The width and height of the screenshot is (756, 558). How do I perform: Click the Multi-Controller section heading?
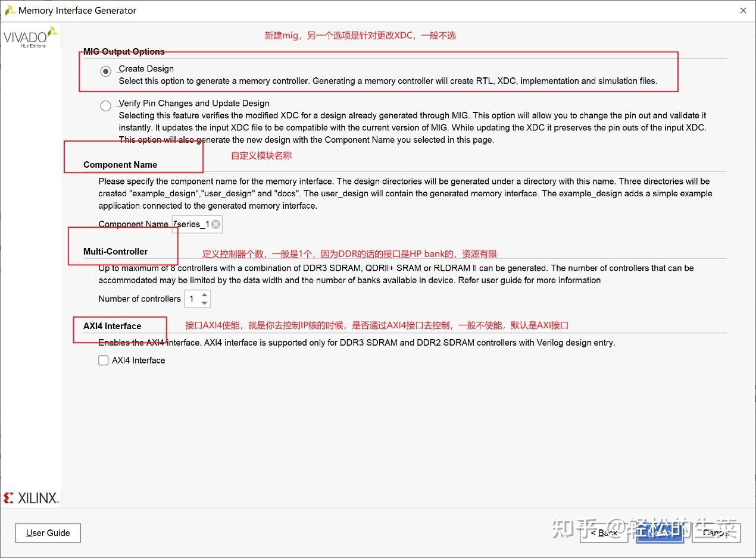[x=115, y=252]
